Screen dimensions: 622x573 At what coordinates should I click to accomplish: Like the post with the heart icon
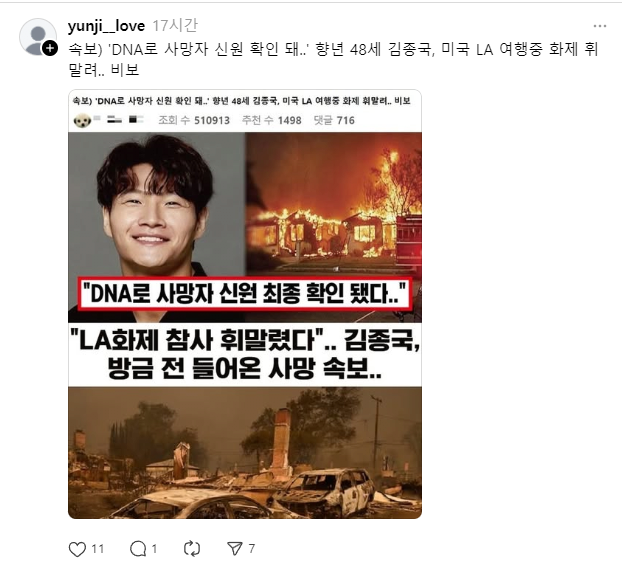click(x=77, y=549)
